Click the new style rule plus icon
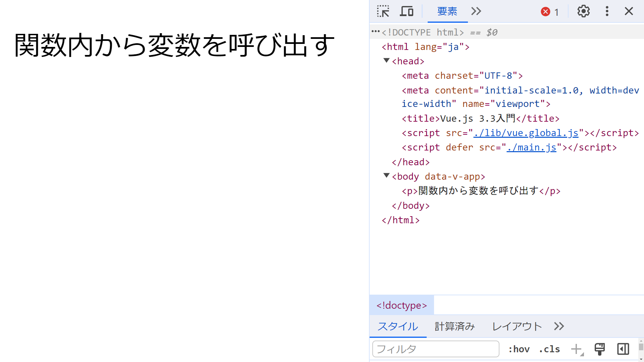The image size is (644, 362). pos(577,349)
